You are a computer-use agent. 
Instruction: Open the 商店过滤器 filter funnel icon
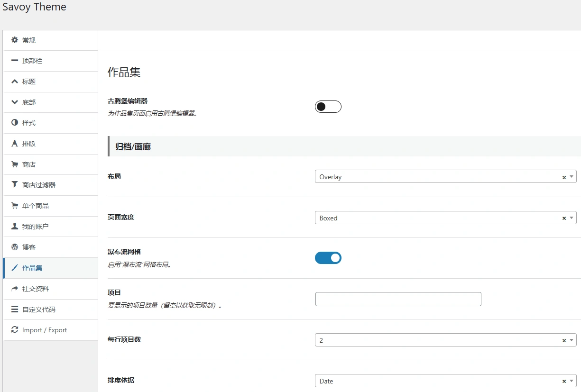coord(14,185)
